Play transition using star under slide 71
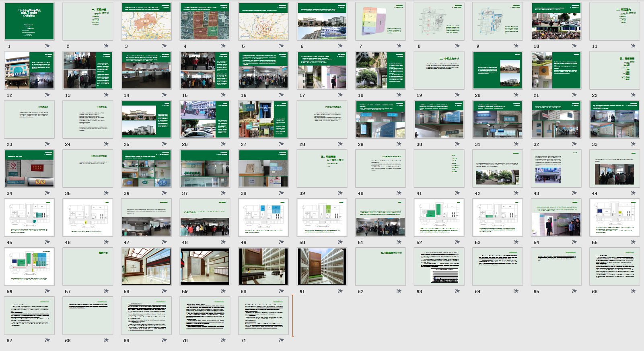Image resolution: width=644 pixels, height=351 pixels. pos(282,340)
